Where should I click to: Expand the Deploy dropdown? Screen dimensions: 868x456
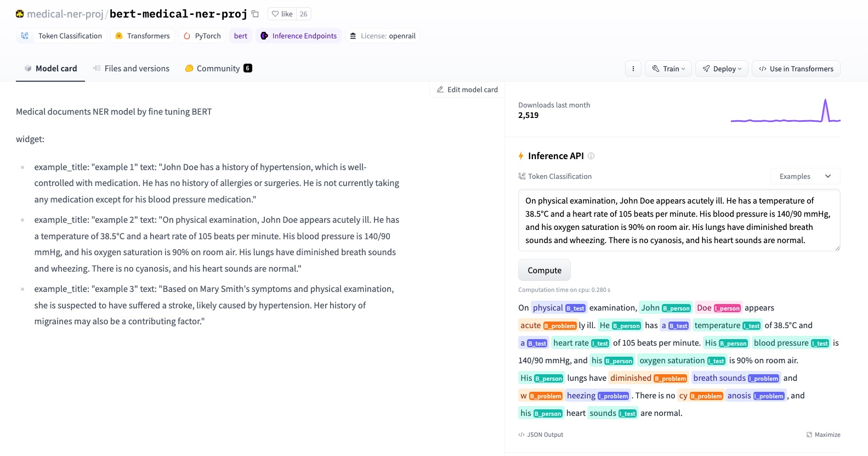[722, 69]
